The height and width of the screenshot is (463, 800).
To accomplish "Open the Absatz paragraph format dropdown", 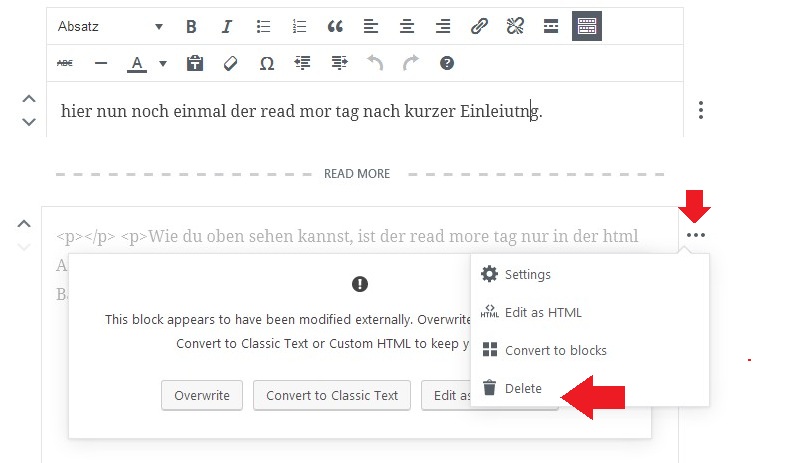I will (x=110, y=27).
